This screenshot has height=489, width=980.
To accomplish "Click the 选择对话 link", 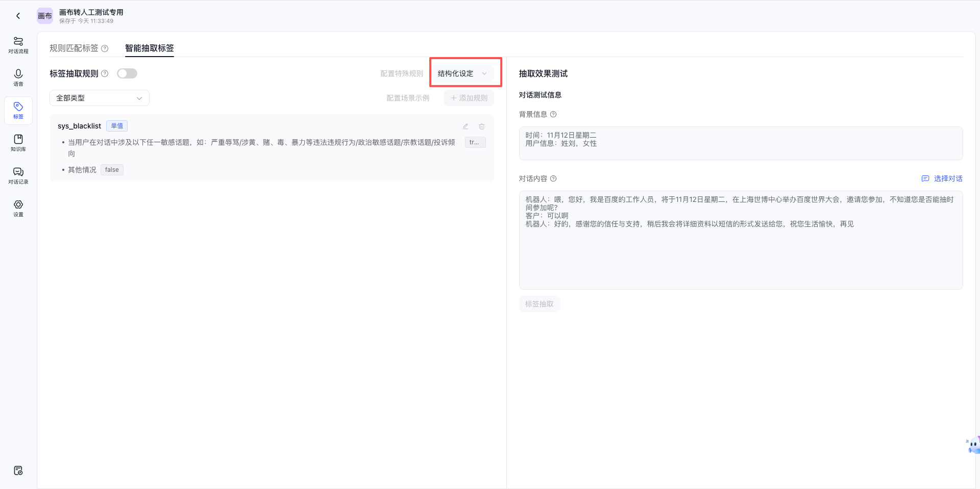I will (x=942, y=178).
